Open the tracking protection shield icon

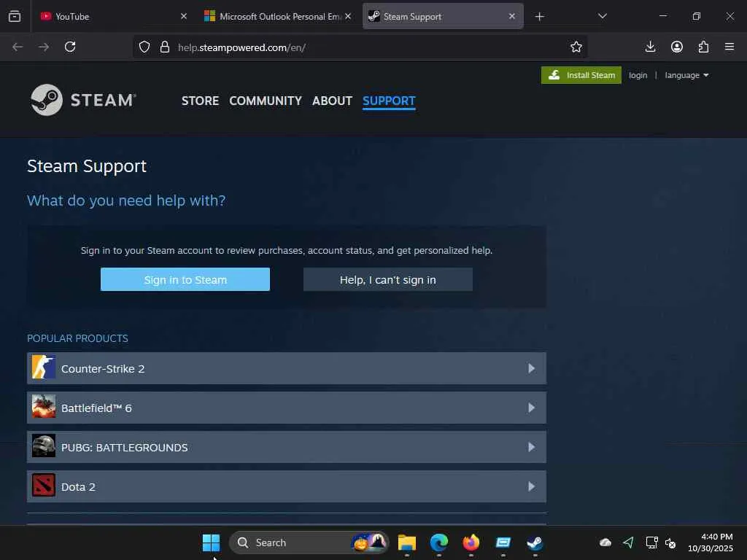point(144,47)
